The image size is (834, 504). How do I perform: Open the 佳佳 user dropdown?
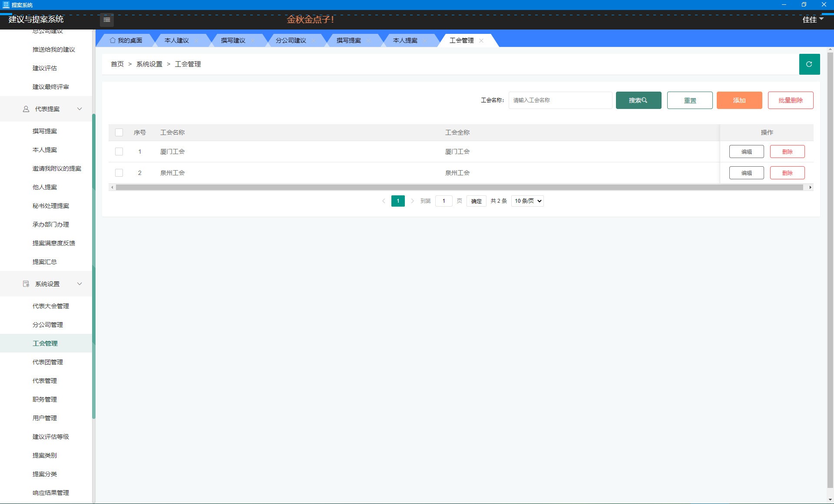[x=812, y=20]
